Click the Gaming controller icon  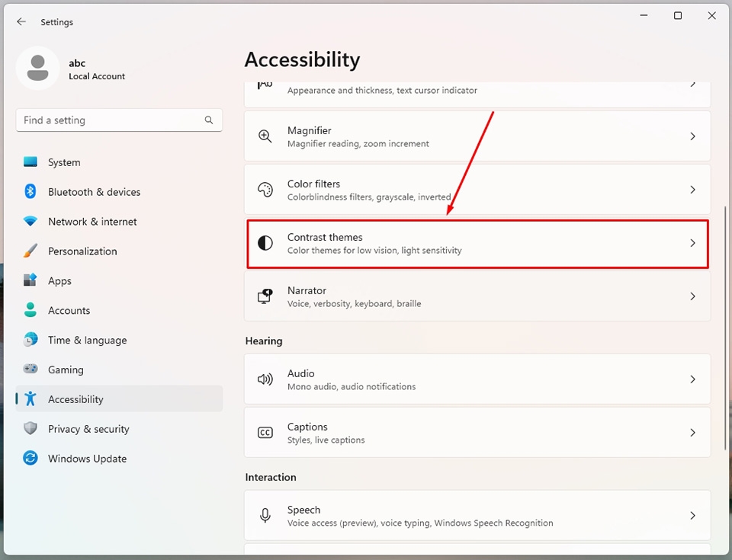pyautogui.click(x=30, y=369)
